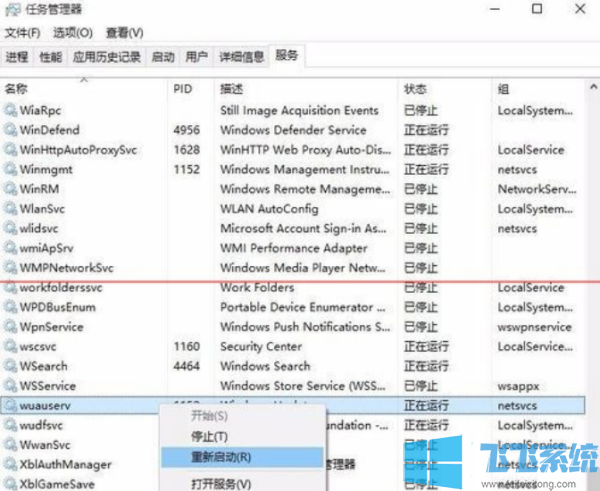Click the gear icon beside WMPNetworkSvc
Screen dimensions: 600x491
[x=10, y=268]
